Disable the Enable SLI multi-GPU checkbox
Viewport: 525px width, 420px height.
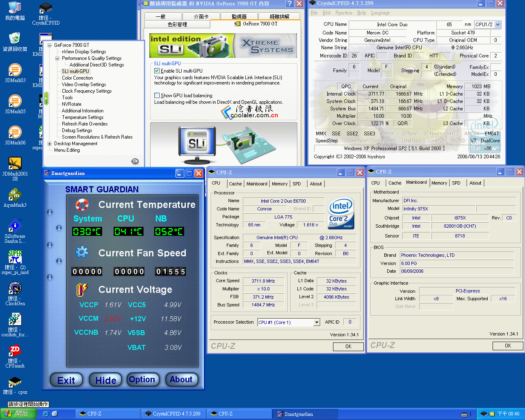(x=157, y=71)
